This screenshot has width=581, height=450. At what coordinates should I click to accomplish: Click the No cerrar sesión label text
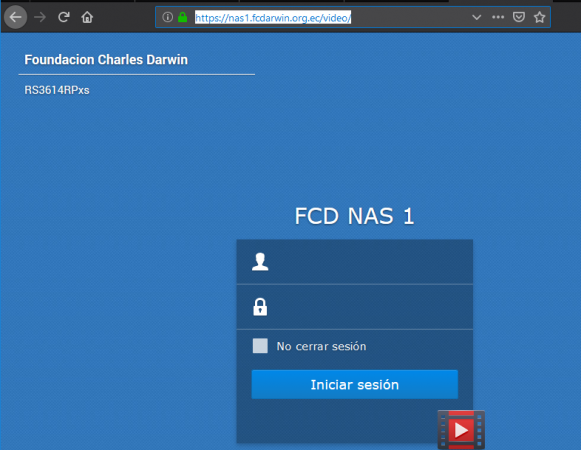pyautogui.click(x=321, y=346)
